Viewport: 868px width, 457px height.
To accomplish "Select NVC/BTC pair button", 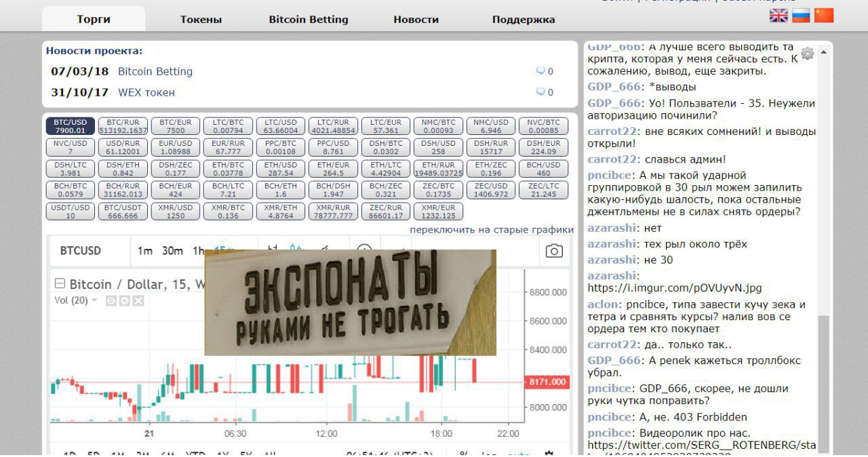I will point(543,126).
